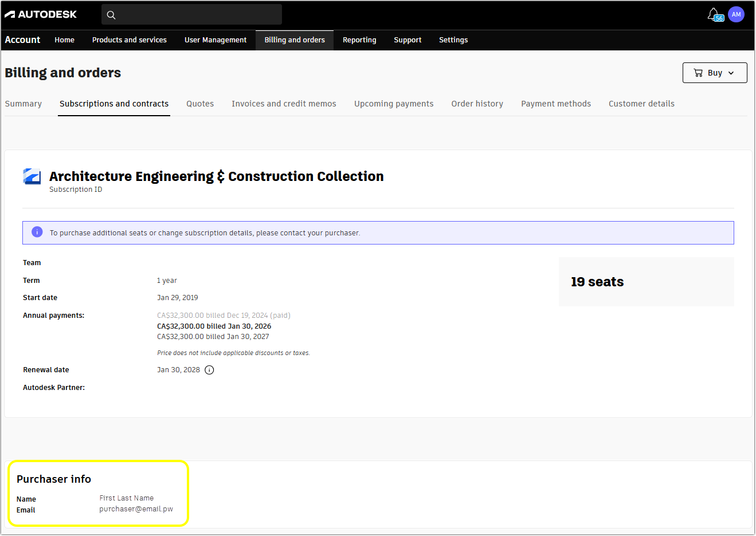
Task: Click the Autodesk logo
Action: (x=40, y=14)
